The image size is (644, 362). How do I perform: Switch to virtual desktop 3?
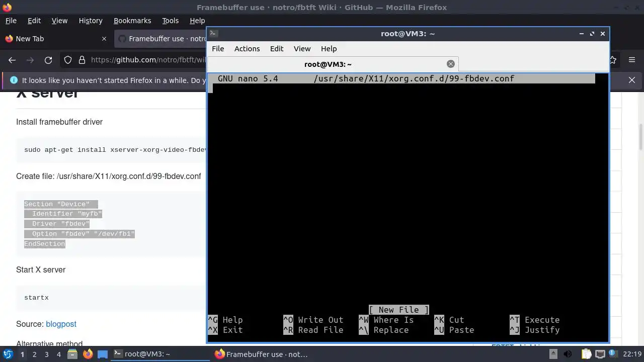pyautogui.click(x=46, y=354)
